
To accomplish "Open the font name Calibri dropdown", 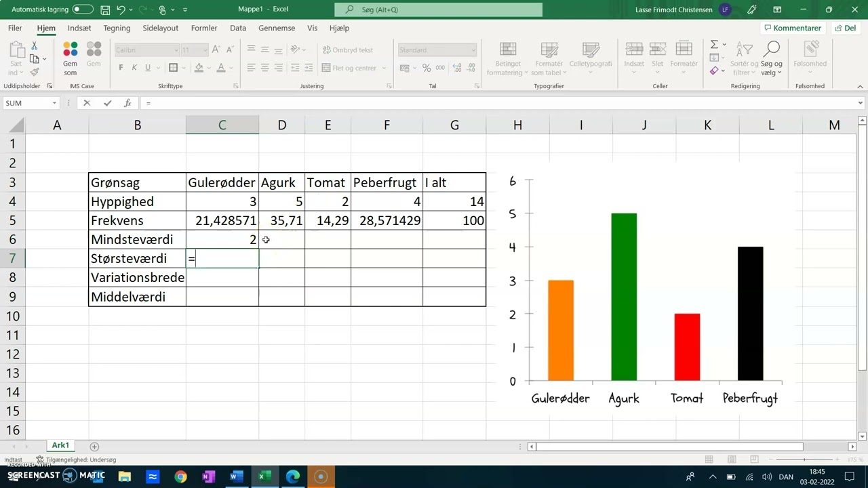I will pos(176,50).
